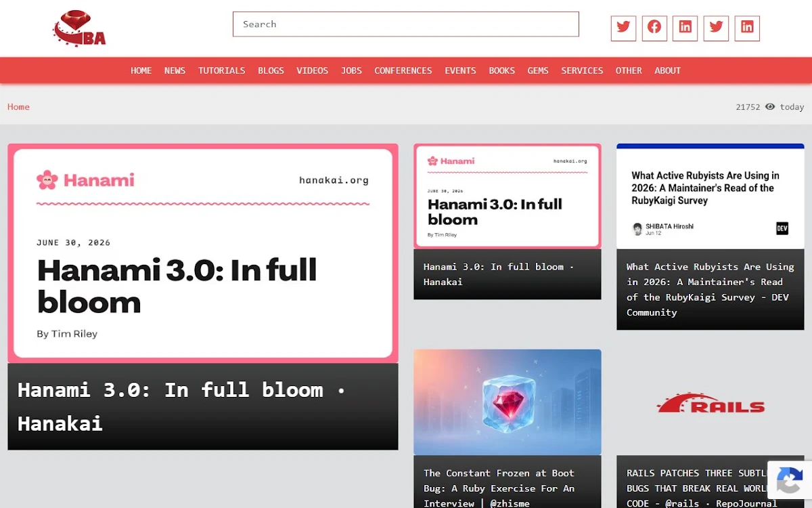Viewport: 812px width, 508px height.
Task: Click the LinkedIn icon next to the Facebook icon
Action: click(x=685, y=28)
